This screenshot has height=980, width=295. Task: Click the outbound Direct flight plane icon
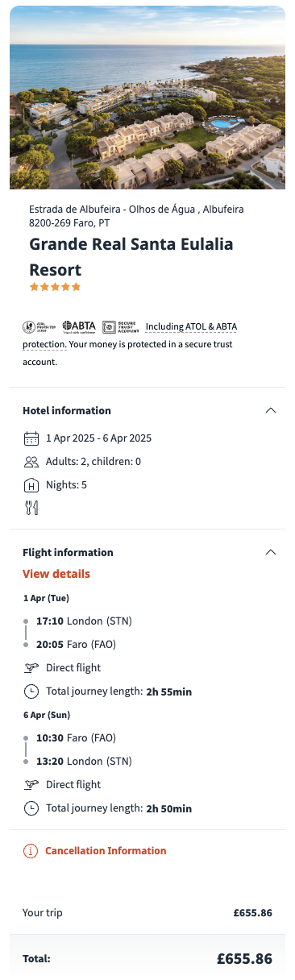click(31, 667)
